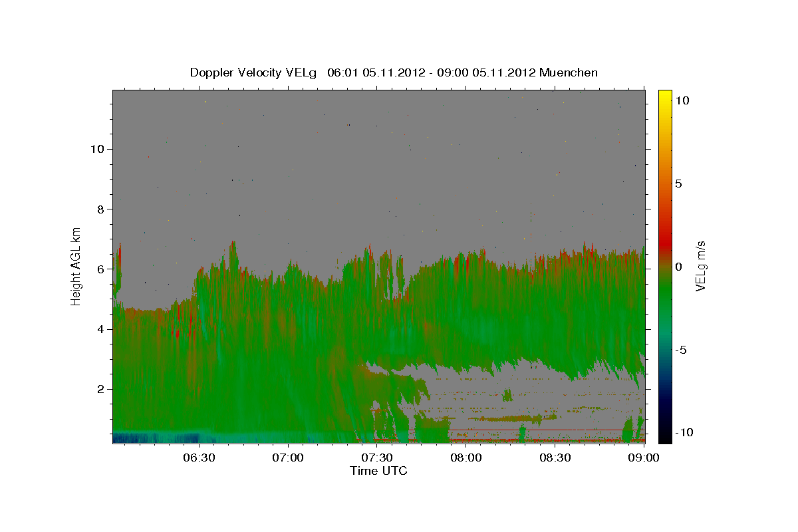
Task: Click the location label 'Muenchen' in title
Action: click(569, 72)
